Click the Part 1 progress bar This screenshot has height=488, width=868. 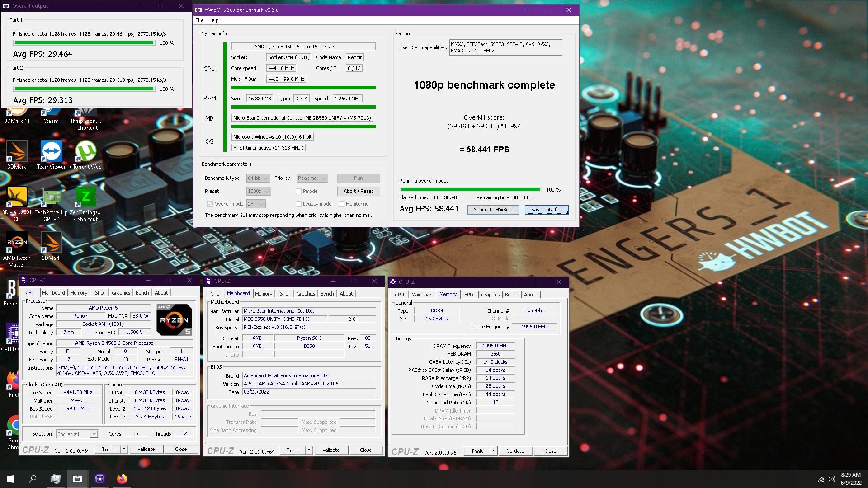[x=84, y=43]
